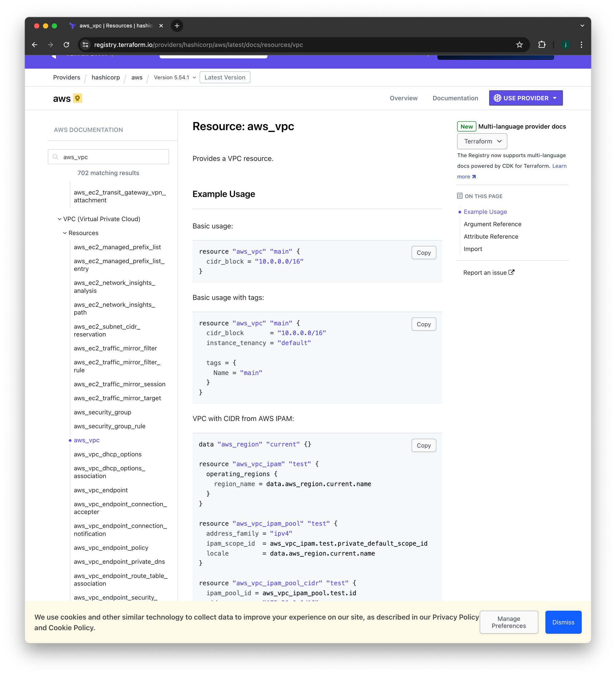The image size is (616, 676).
Task: Open aws_ec2_traffic_mirror_target docs
Action: click(x=117, y=398)
